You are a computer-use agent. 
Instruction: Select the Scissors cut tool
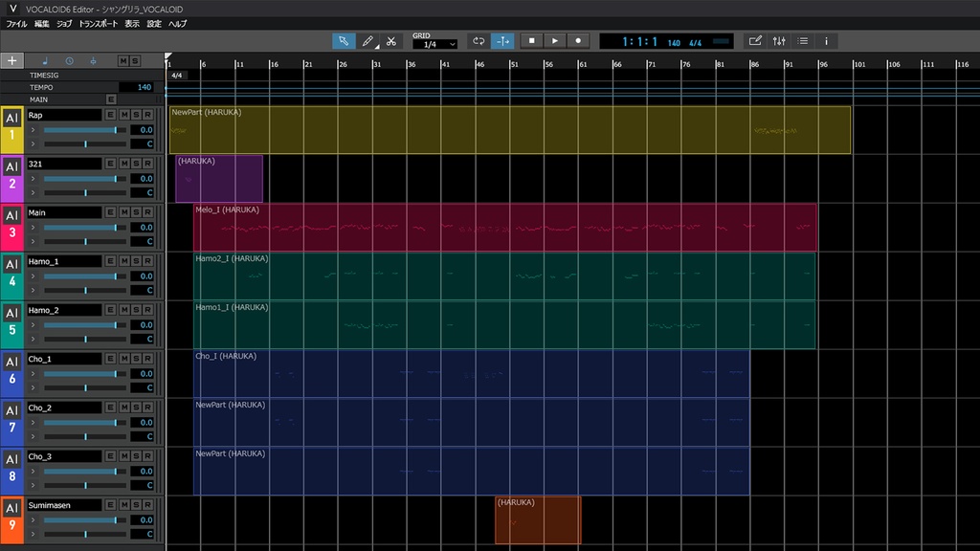[392, 41]
